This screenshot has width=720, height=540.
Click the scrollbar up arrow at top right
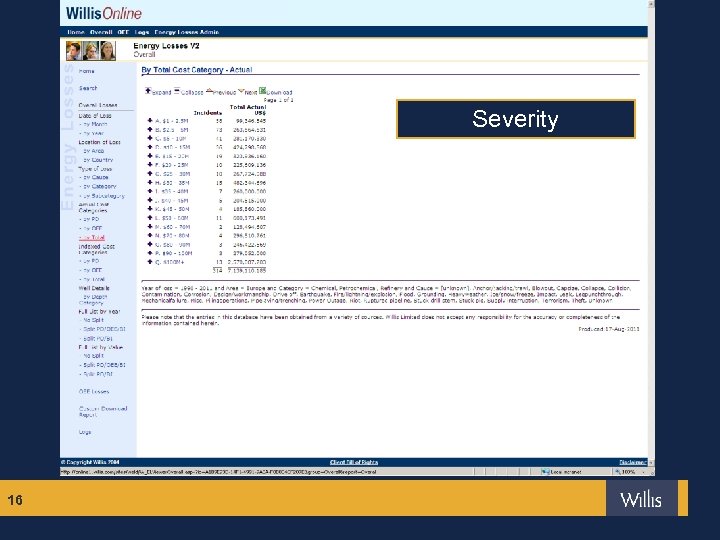(x=651, y=4)
